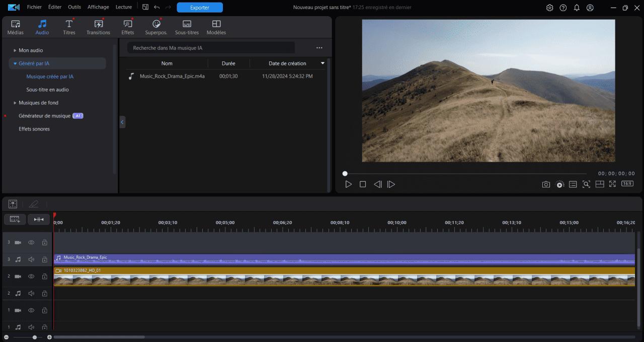644x342 pixels.
Task: Open the Affichage menu
Action: [x=98, y=7]
